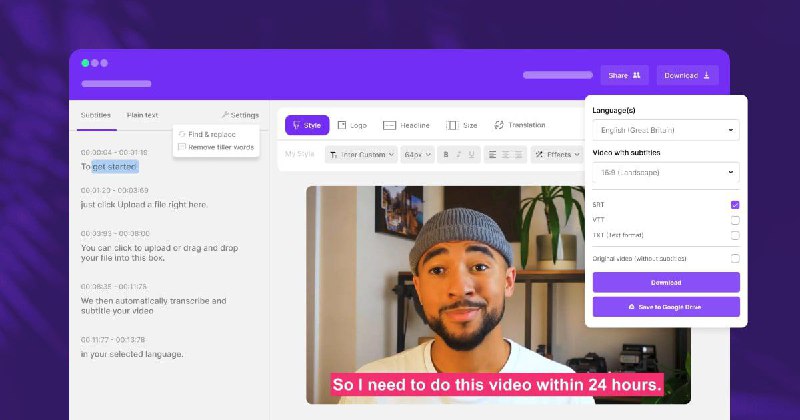800x420 pixels.
Task: Switch to the Plain text tab
Action: (x=142, y=115)
